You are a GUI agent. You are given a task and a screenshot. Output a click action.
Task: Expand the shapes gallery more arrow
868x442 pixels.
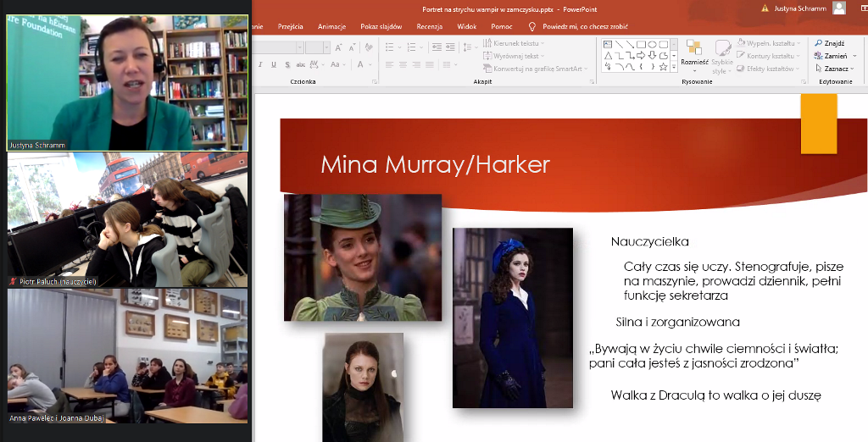674,66
